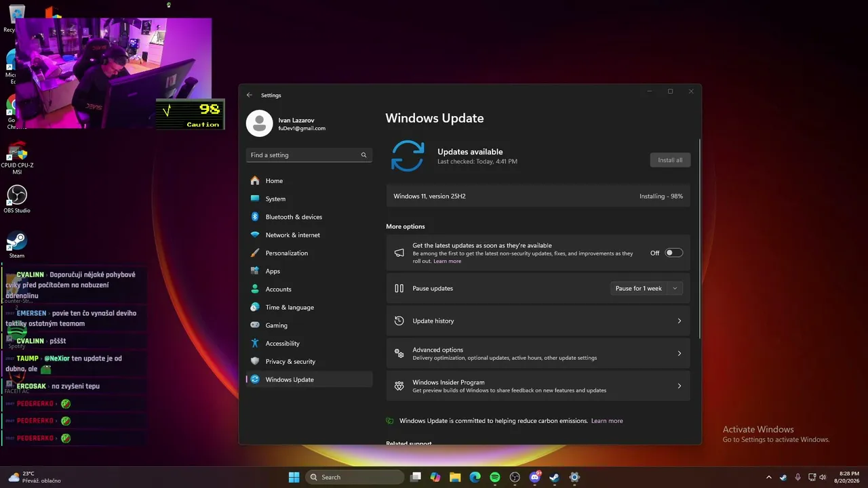Click the webcam overlay thumbnail
The height and width of the screenshot is (488, 868).
113,73
